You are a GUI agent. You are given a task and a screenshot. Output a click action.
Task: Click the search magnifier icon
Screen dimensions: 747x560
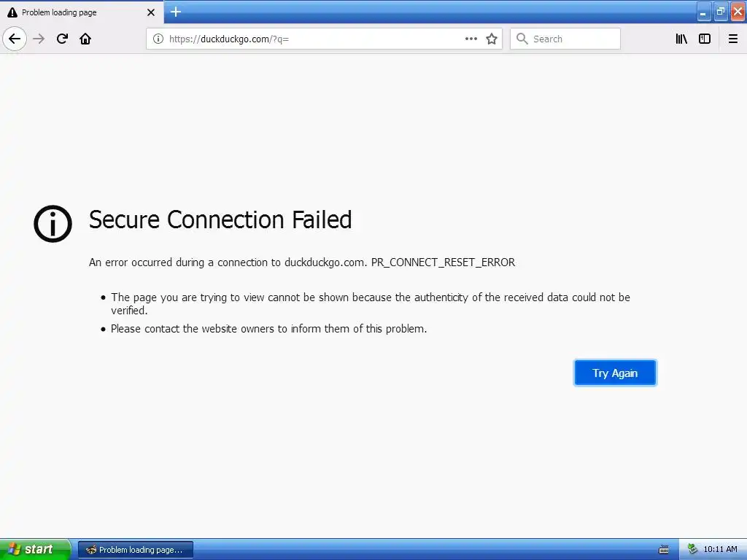tap(522, 39)
